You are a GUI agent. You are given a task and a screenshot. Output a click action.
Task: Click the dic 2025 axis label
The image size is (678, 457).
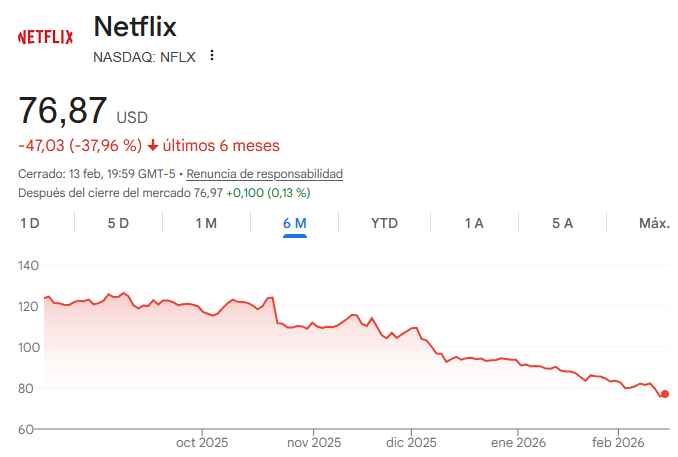click(411, 442)
